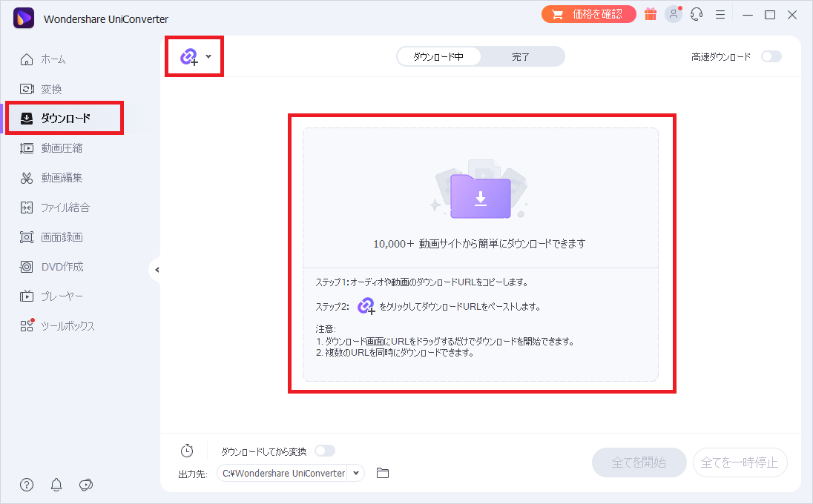Open ファイル結合 section
This screenshot has height=504, width=813.
pyautogui.click(x=65, y=208)
